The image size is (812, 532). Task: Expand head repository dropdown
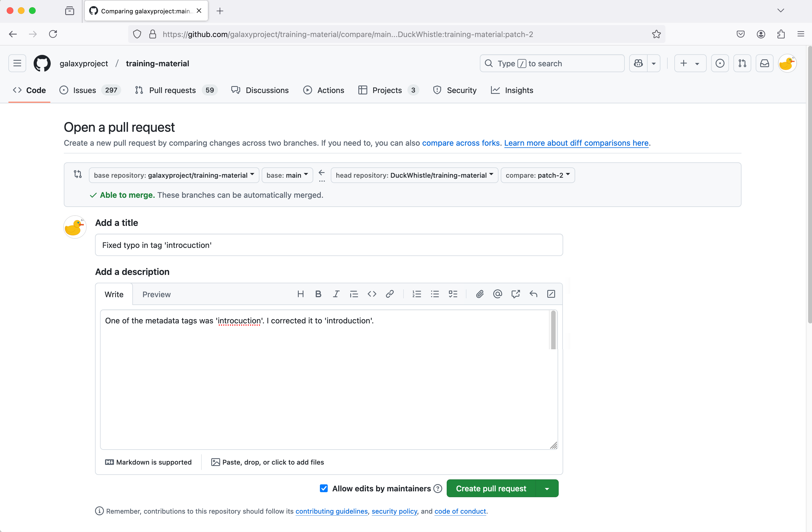coord(415,175)
